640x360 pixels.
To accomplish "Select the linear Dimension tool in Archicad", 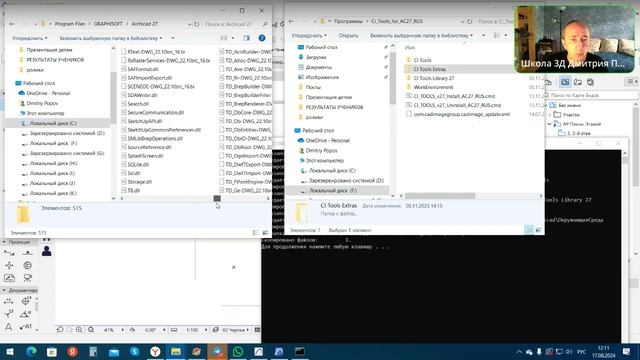I will pos(9,301).
